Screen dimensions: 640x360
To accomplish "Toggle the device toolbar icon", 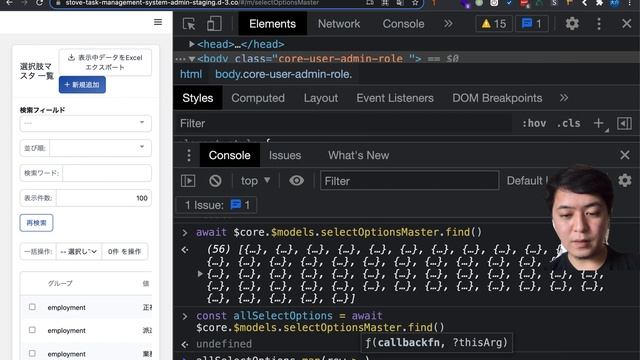I will [x=214, y=24].
